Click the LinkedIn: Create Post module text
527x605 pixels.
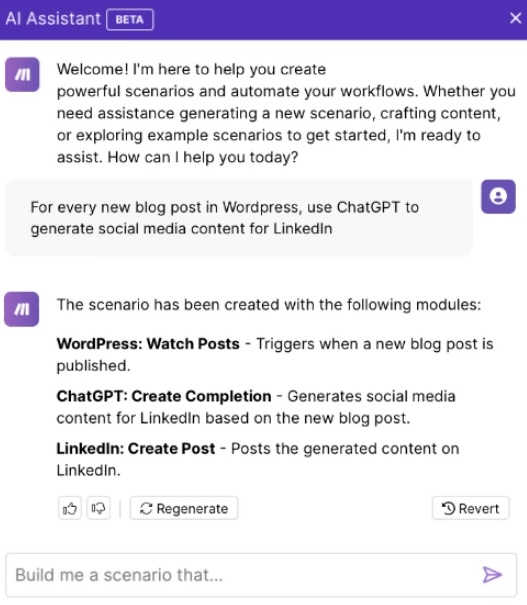click(x=136, y=449)
